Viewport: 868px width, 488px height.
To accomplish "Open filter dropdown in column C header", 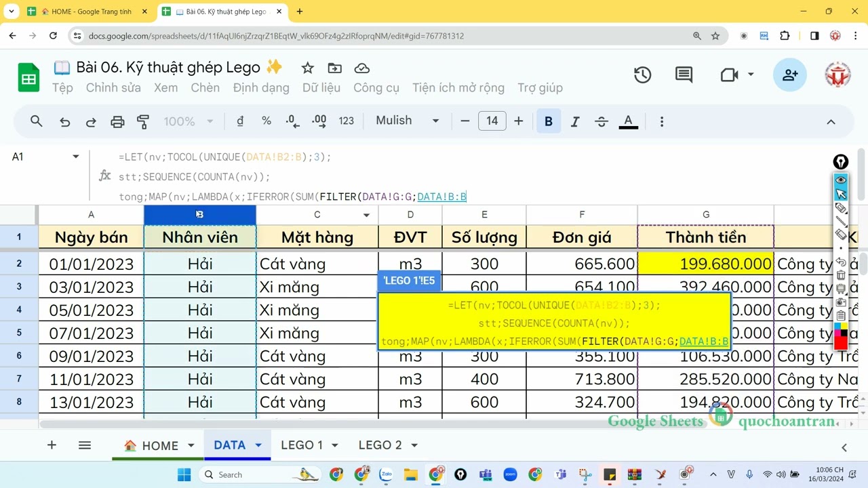I will 366,216.
